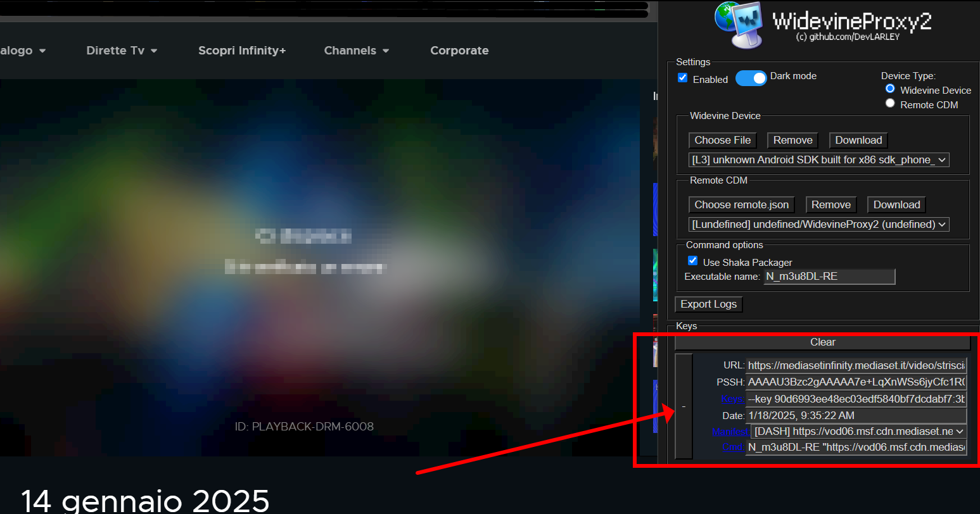This screenshot has width=980, height=514.
Task: Click the Date field showing 1/18/2025
Action: (x=856, y=415)
